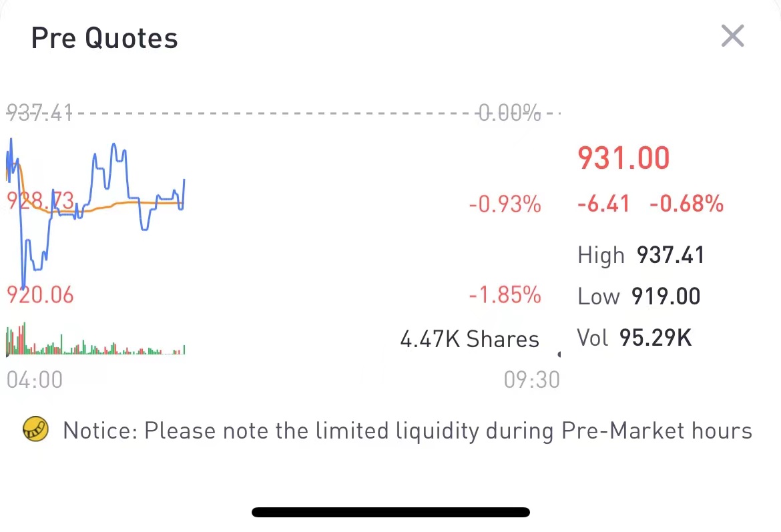Select the Low 919.00 value
781x532 pixels.
coord(665,296)
